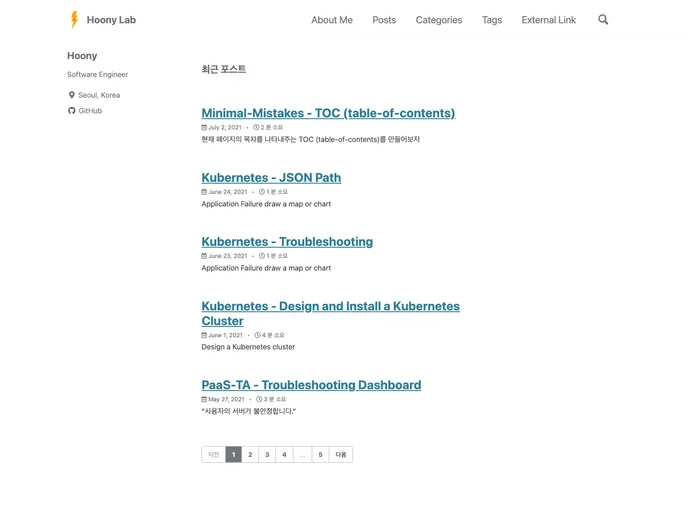Click calendar icon beside July 2, 2021
This screenshot has width=688, height=512.
tap(204, 128)
